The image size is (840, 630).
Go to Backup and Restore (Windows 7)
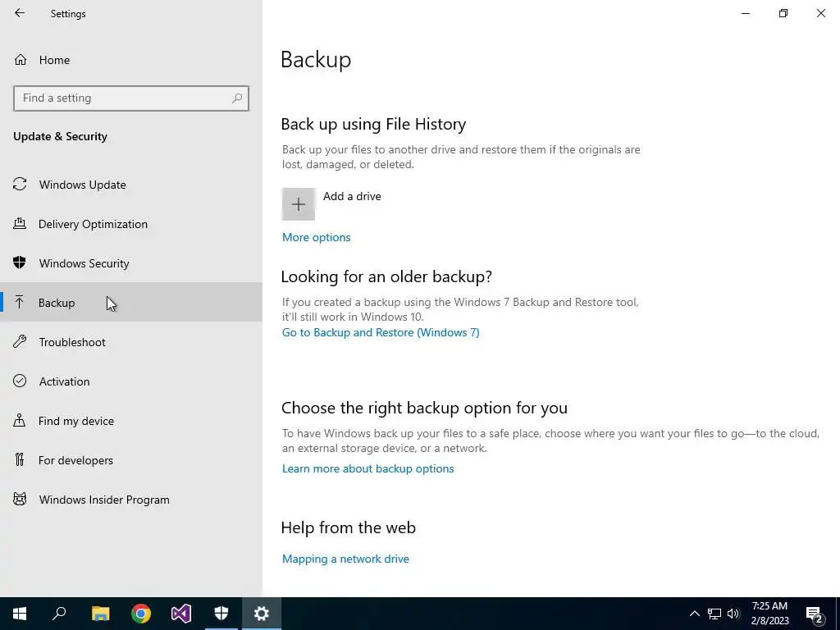pos(381,333)
